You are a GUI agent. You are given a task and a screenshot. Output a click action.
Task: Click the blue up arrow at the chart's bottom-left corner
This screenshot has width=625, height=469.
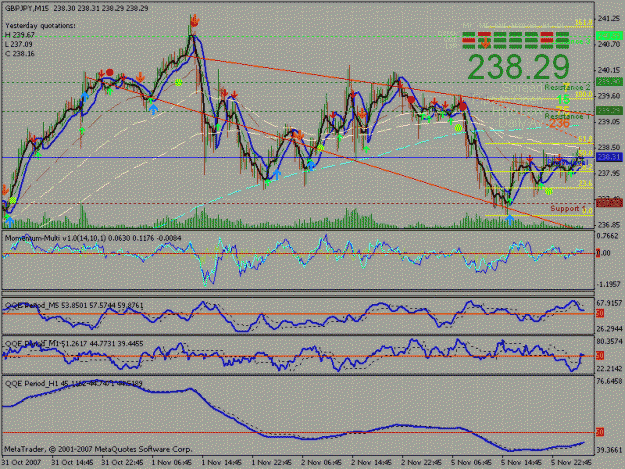[x=9, y=220]
